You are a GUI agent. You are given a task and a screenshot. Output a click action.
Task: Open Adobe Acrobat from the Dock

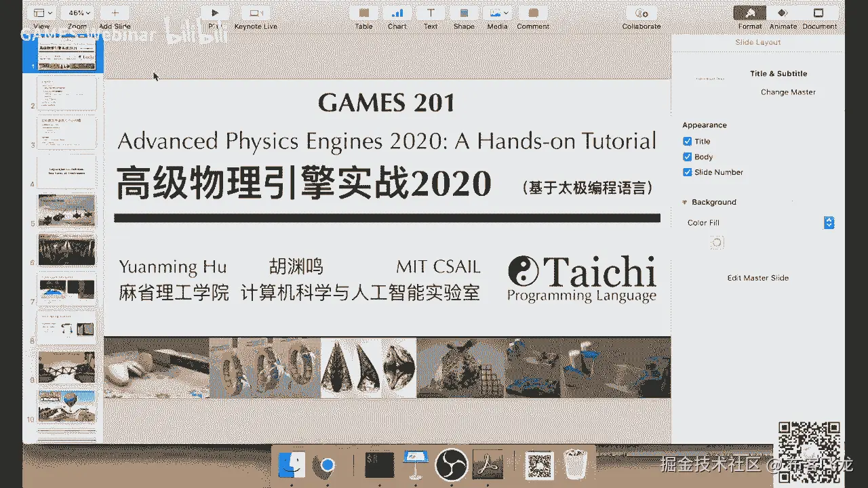[x=486, y=465]
